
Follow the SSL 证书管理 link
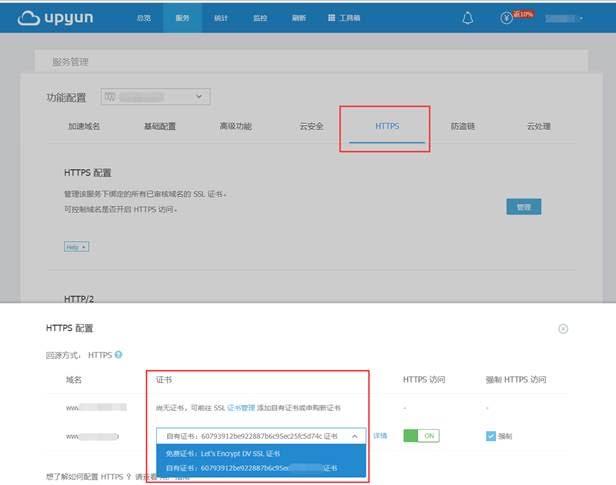241,408
